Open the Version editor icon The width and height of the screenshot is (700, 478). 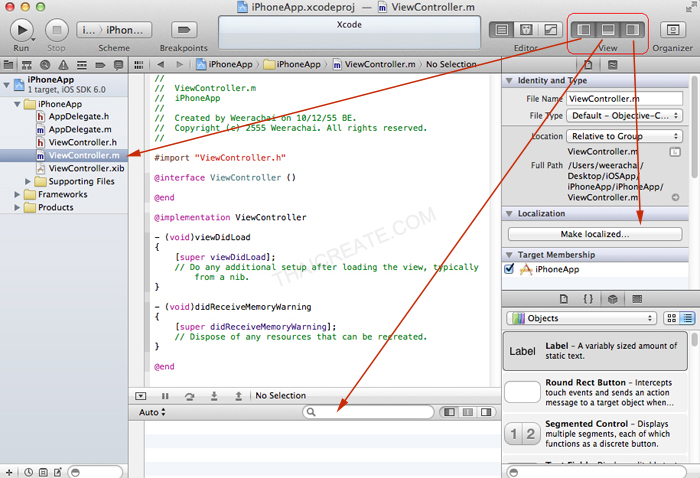[550, 29]
